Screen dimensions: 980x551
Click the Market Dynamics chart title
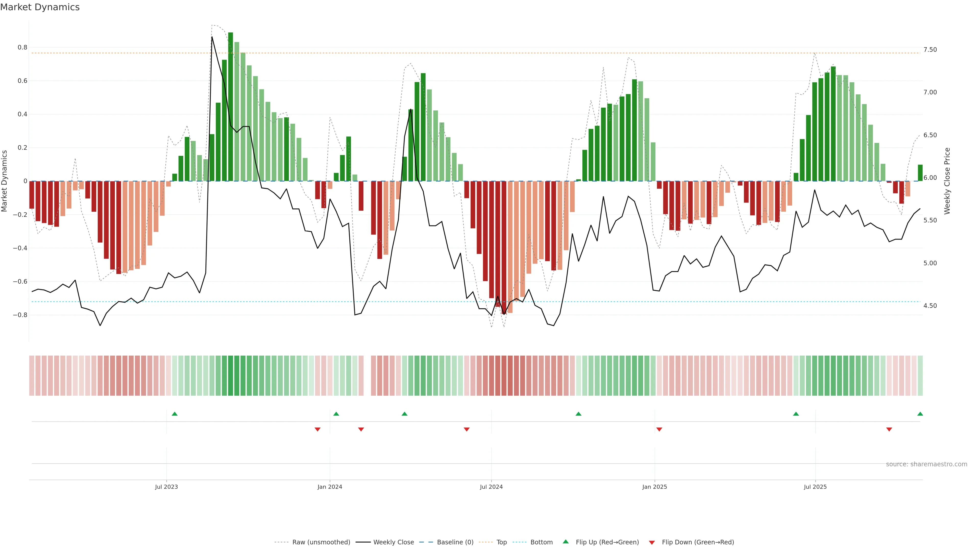40,7
